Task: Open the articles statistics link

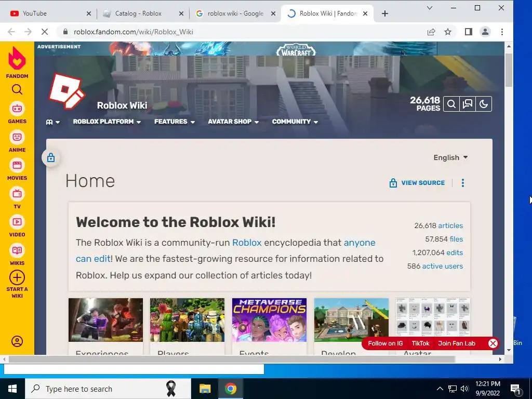Action: tap(450, 225)
